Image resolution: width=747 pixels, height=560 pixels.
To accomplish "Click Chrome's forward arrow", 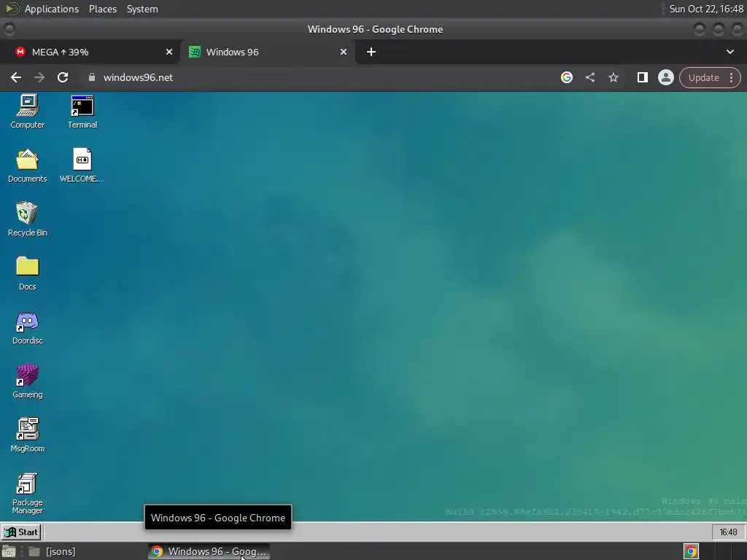I will pyautogui.click(x=39, y=77).
